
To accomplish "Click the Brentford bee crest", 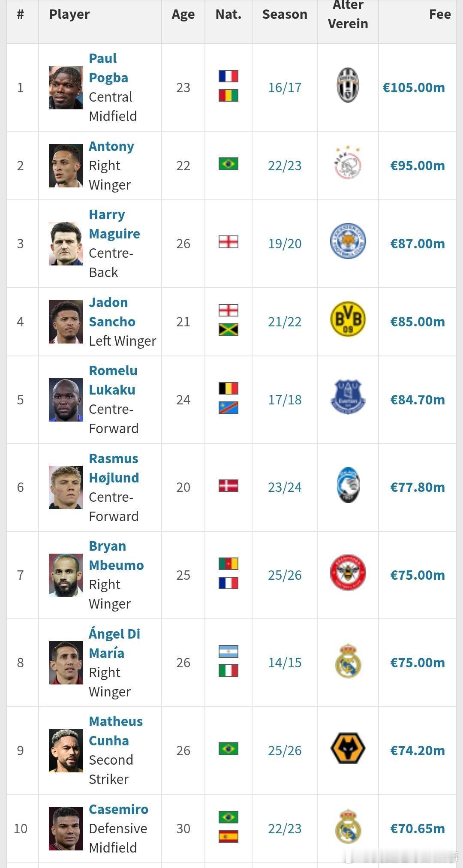I will [x=348, y=573].
